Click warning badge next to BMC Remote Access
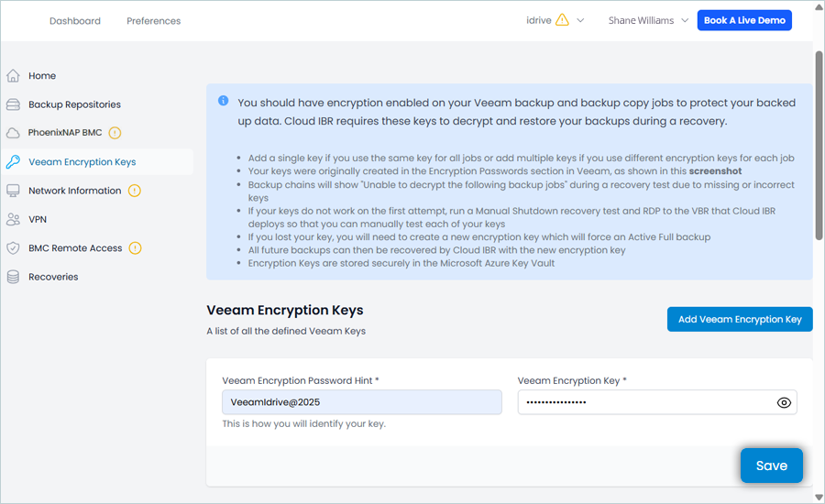The width and height of the screenshot is (825, 504). coord(136,247)
